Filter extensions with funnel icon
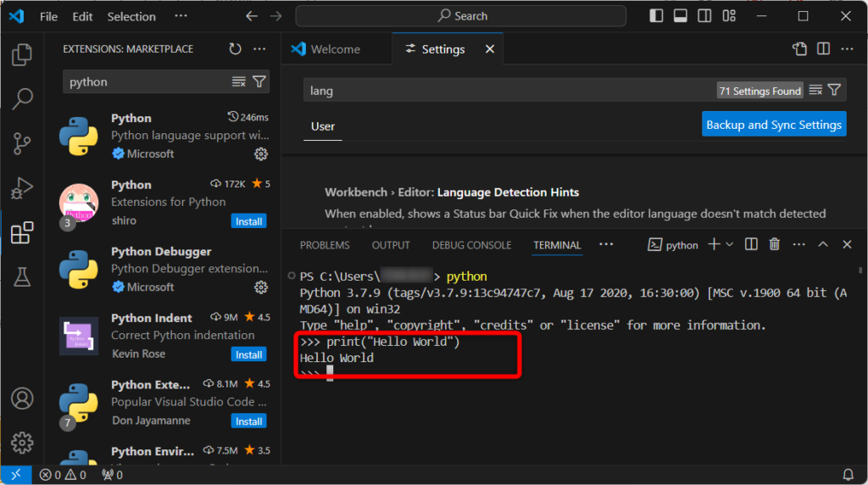This screenshot has height=485, width=868. click(x=259, y=82)
